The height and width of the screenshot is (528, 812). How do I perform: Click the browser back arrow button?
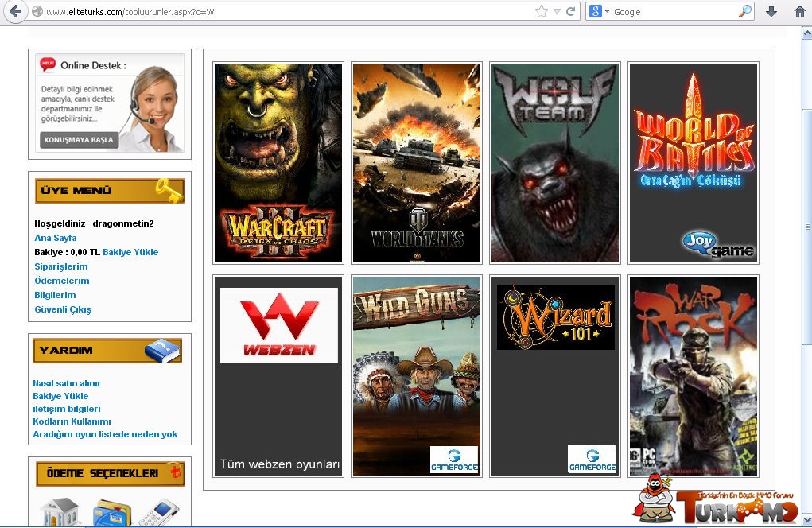16,11
